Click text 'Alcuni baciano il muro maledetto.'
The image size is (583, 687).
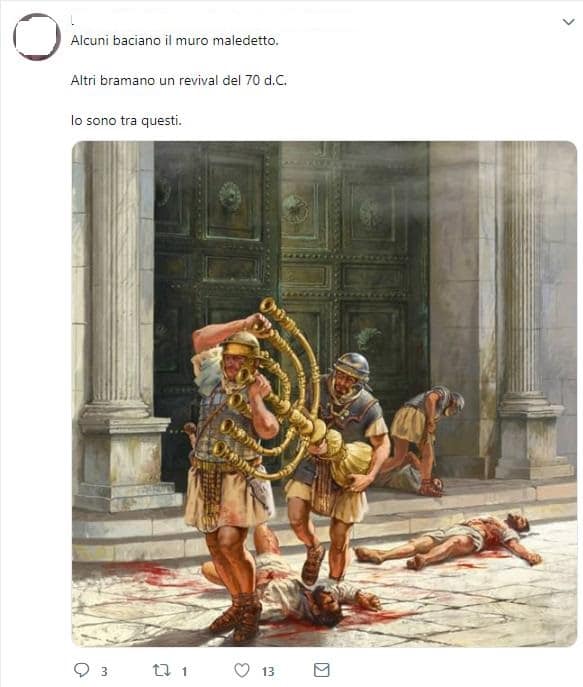click(174, 41)
